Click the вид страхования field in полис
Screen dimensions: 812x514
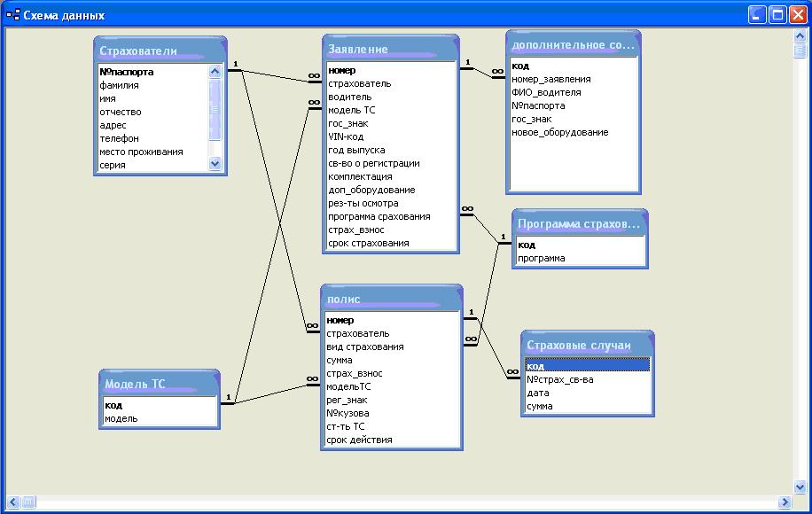coord(365,347)
